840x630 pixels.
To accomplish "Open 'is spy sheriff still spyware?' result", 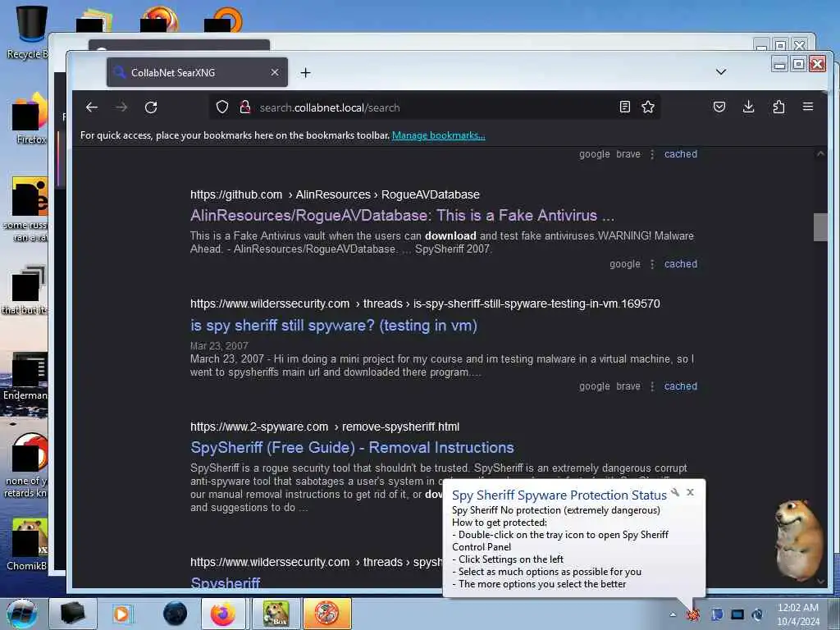I will pos(334,325).
